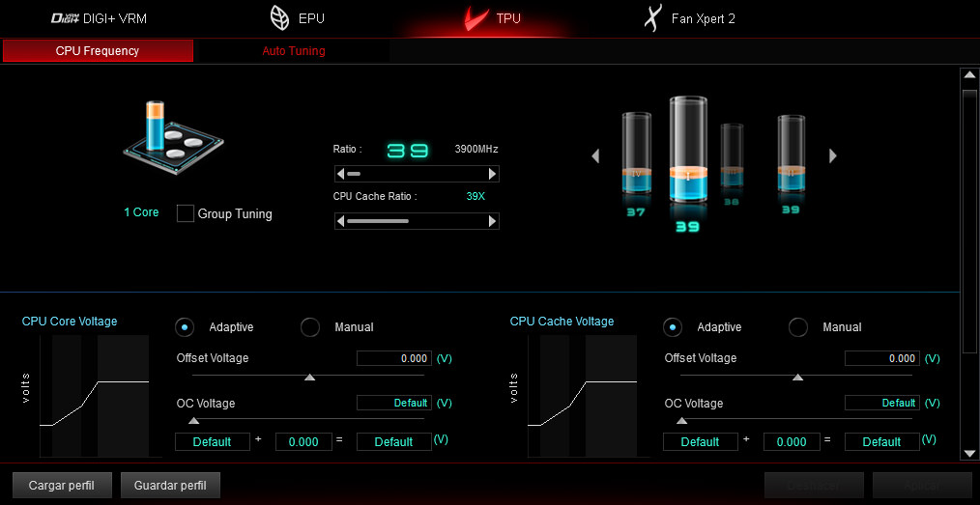Select the CPU Frequency tab
The width and height of the screenshot is (980, 505).
[x=98, y=51]
